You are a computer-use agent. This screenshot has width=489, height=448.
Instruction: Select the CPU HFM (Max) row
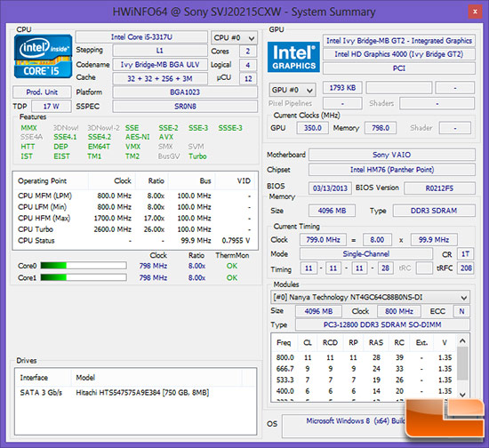click(x=135, y=219)
